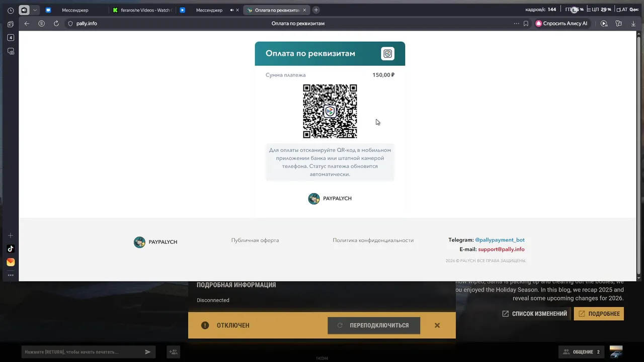Click screenshot capture sidebar icon
The image size is (644, 362).
click(x=11, y=51)
